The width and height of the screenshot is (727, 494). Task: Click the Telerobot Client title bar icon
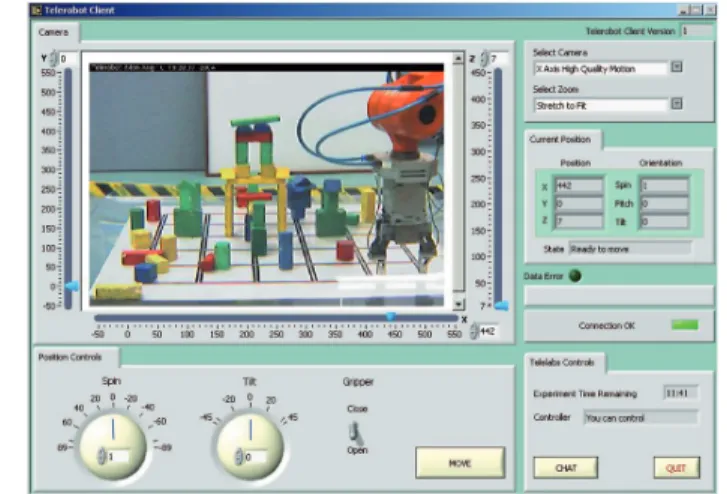[36, 10]
